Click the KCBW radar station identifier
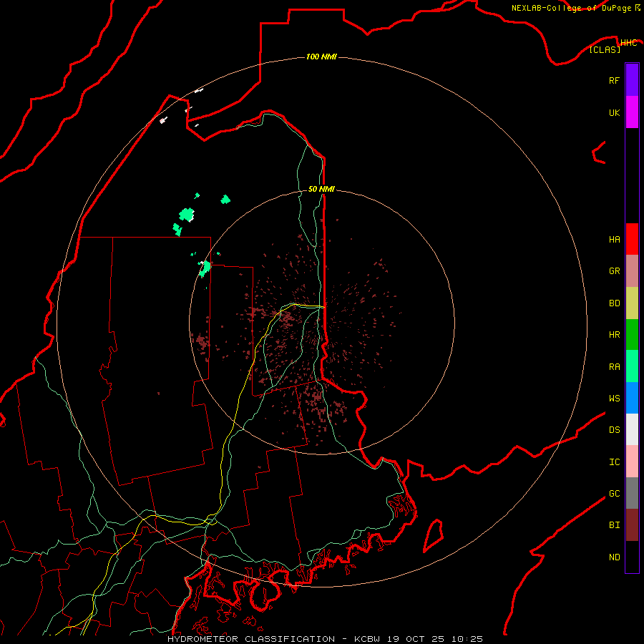Image resolution: width=644 pixels, height=644 pixels. click(x=367, y=639)
